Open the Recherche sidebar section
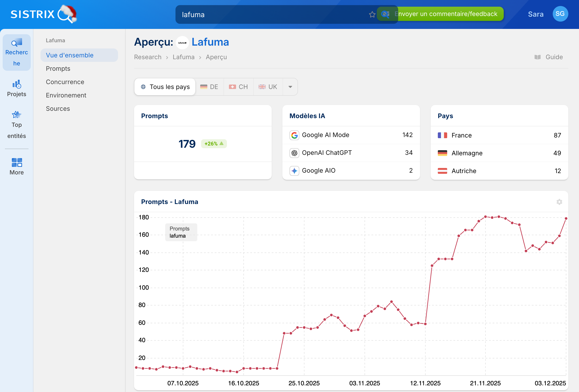 click(16, 52)
